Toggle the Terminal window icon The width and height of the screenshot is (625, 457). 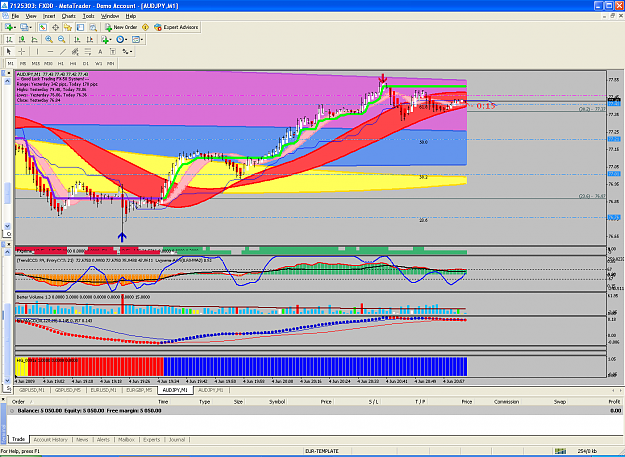81,27
